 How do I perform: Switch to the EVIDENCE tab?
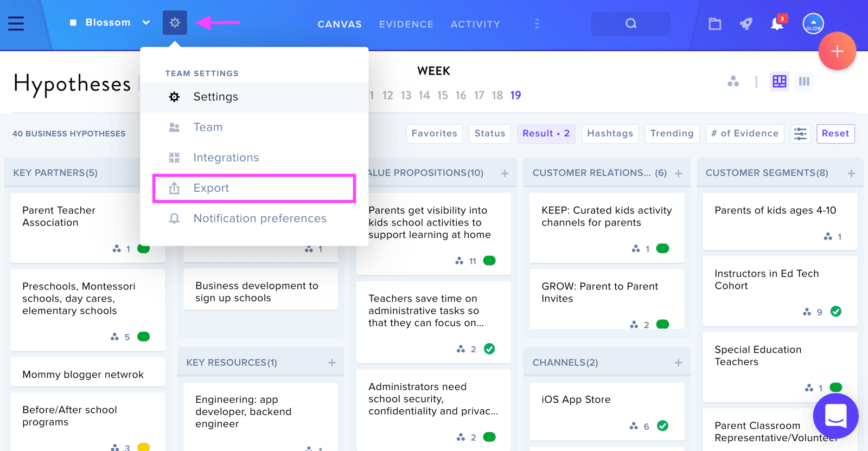point(406,24)
